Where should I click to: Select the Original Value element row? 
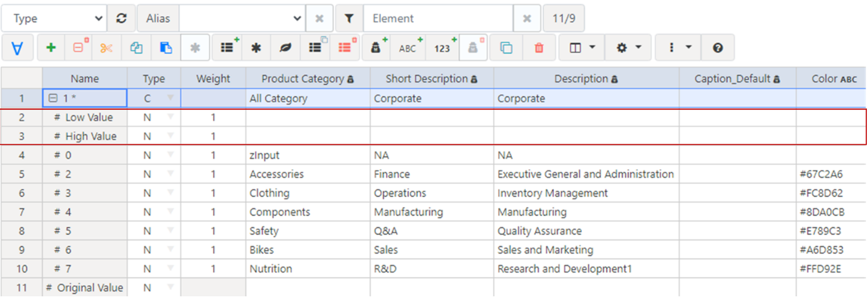[x=84, y=288]
